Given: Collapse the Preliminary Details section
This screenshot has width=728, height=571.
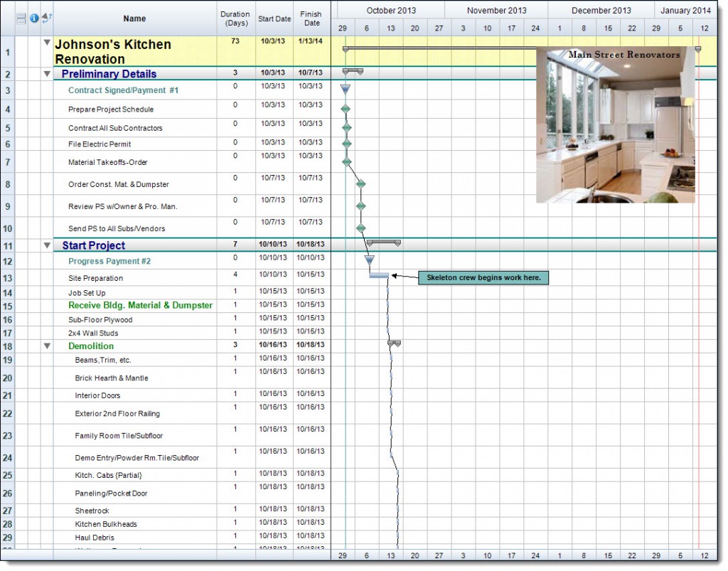Looking at the screenshot, I should [47, 73].
